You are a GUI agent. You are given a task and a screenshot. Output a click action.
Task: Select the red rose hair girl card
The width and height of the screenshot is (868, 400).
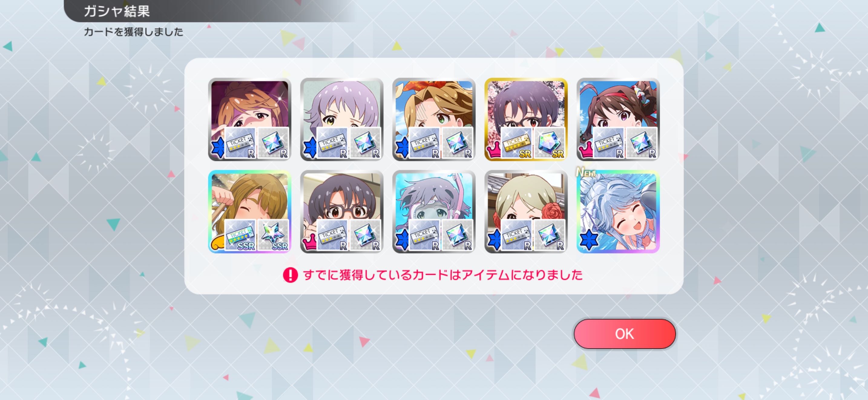[526, 212]
